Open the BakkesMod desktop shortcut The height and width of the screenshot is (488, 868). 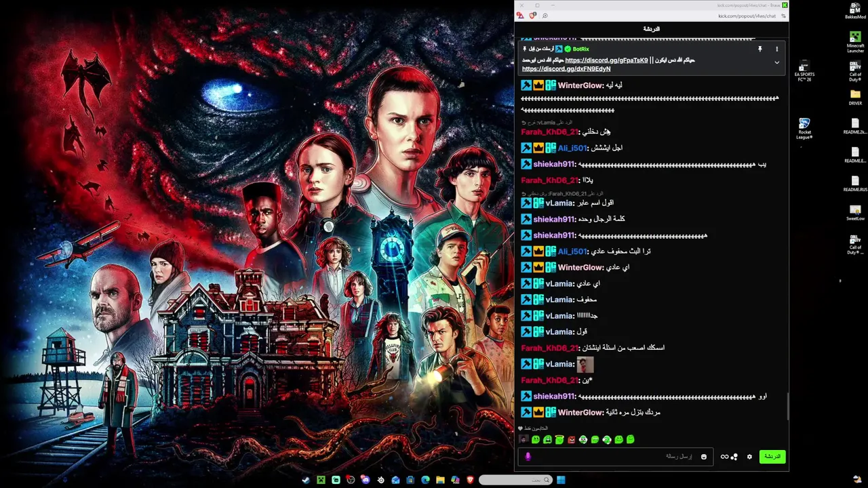tap(855, 10)
